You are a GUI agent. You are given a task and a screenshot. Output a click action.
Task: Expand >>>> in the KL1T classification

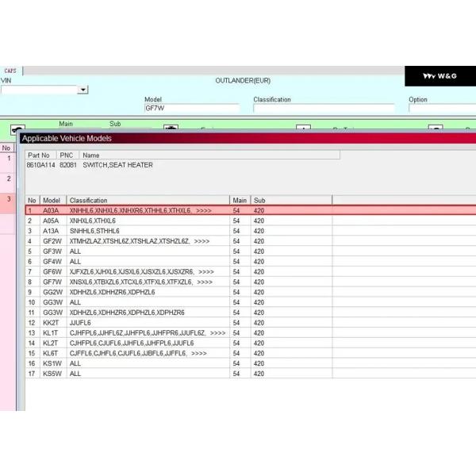[x=217, y=333]
